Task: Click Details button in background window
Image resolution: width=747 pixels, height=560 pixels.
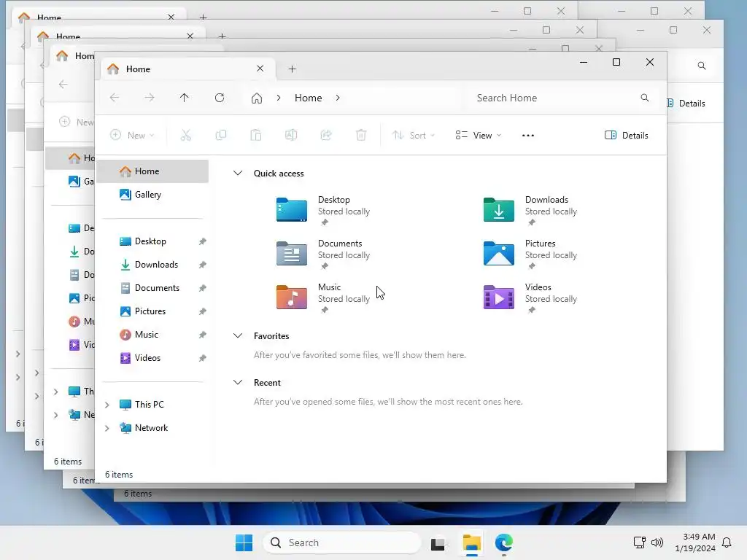Action: pos(686,104)
